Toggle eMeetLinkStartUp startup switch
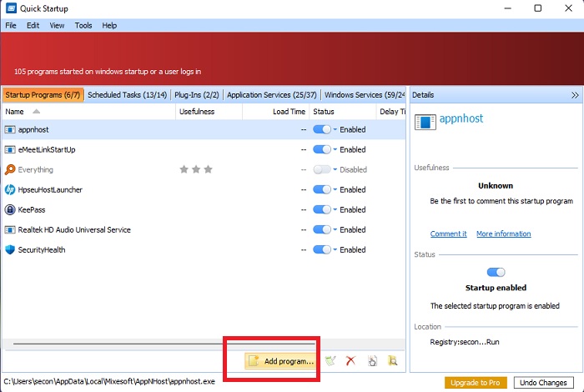 pos(322,149)
